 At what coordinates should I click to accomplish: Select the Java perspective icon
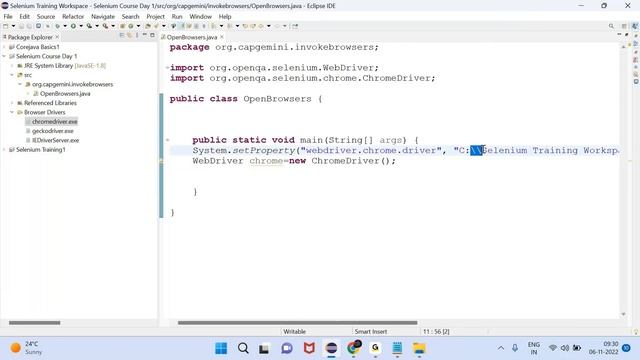[635, 26]
